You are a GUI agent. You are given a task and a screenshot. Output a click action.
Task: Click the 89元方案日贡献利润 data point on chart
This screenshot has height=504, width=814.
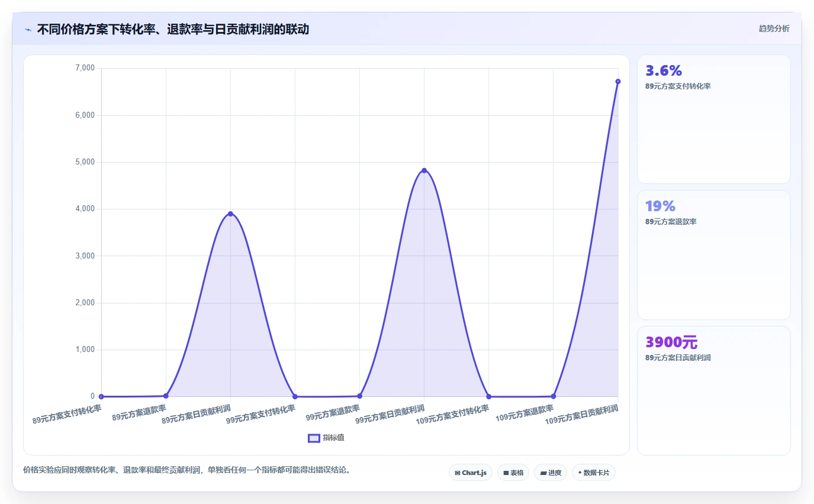click(230, 214)
